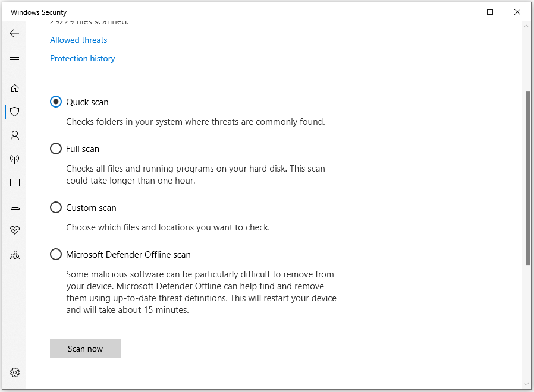Screen dimensions: 534x392
Task: Open Device security laptop icon
Action: [x=15, y=207]
